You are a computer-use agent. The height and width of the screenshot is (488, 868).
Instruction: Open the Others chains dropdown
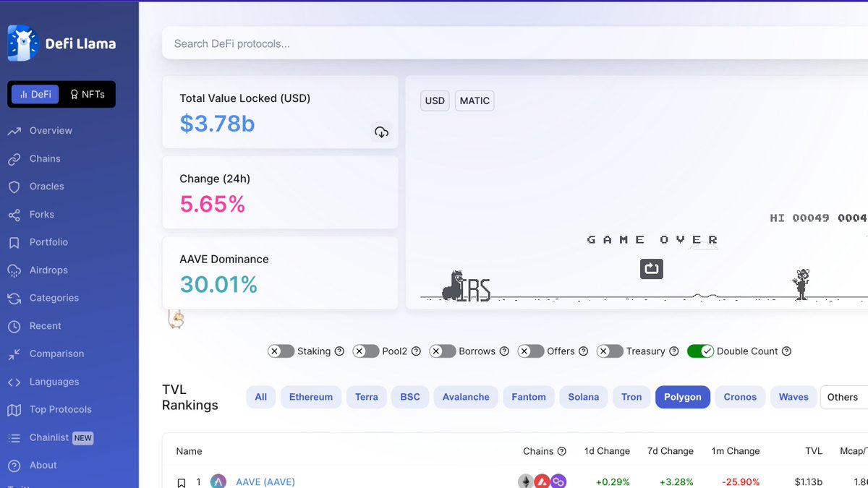843,397
